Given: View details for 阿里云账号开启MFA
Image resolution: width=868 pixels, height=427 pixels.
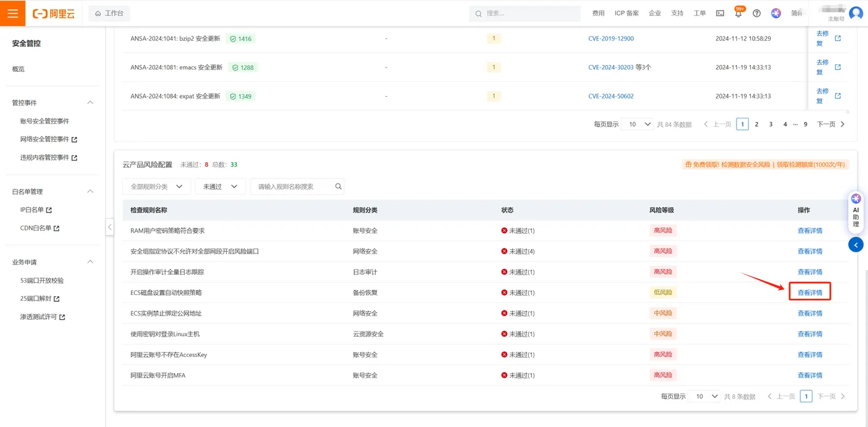Looking at the screenshot, I should (x=810, y=375).
